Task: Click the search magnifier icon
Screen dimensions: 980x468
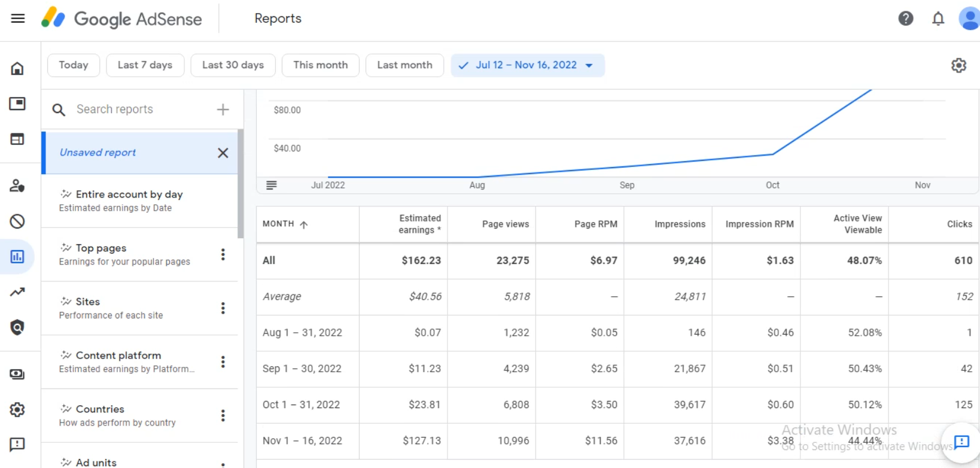Action: [59, 110]
